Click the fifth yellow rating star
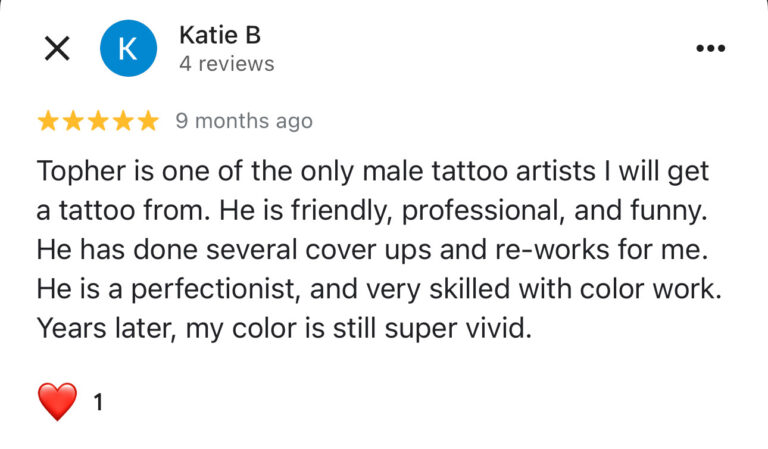The image size is (768, 449). [x=148, y=121]
